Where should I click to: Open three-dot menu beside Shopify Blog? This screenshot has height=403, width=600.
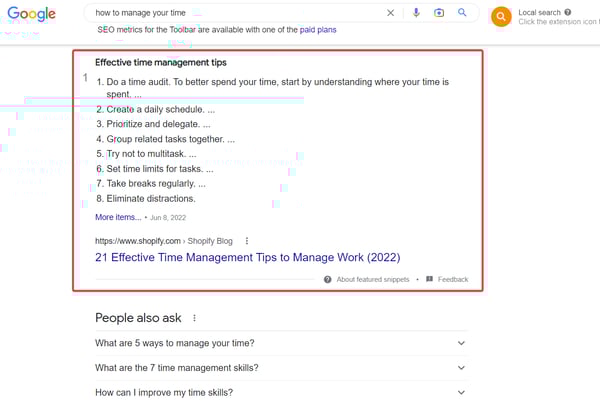(247, 241)
